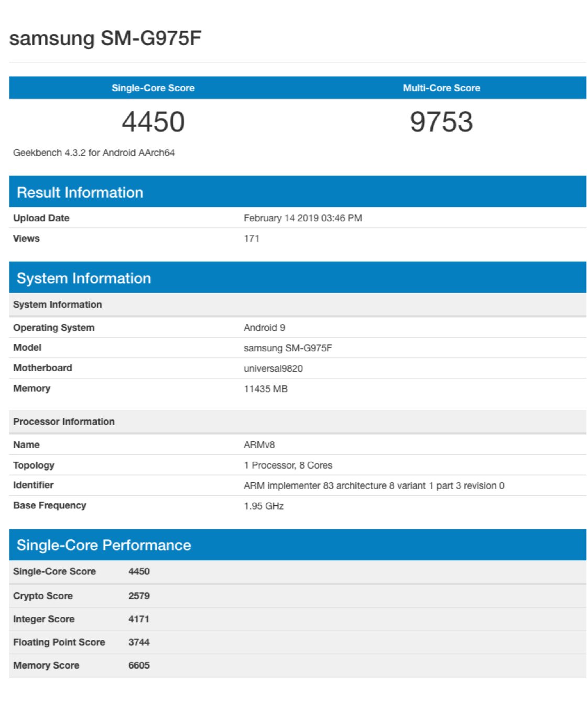588x705 pixels.
Task: Click the samsung SM-G975F page title
Action: click(105, 38)
